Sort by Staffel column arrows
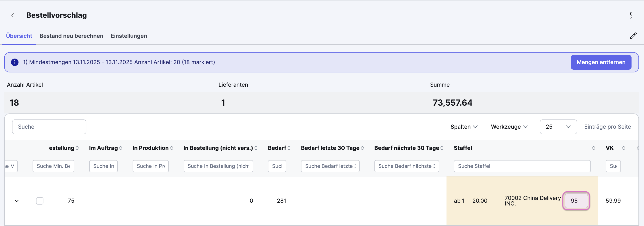This screenshot has width=644, height=226. [593, 148]
